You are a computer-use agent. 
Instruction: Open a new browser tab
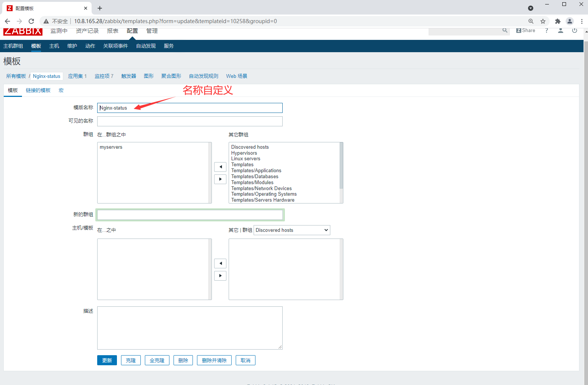[100, 8]
